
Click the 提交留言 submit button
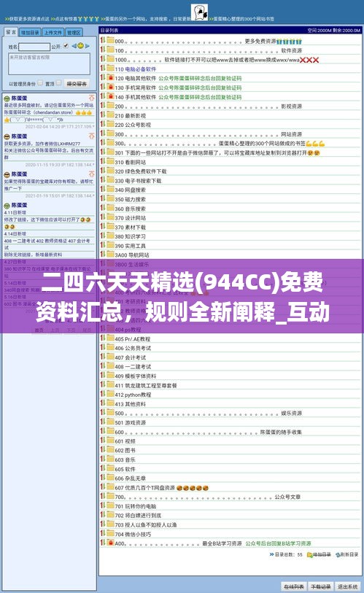[77, 84]
